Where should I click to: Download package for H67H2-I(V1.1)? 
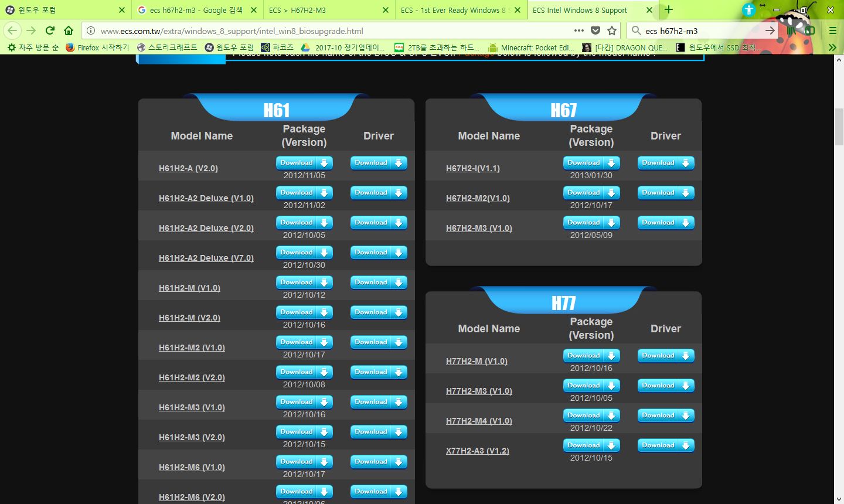[x=591, y=163]
